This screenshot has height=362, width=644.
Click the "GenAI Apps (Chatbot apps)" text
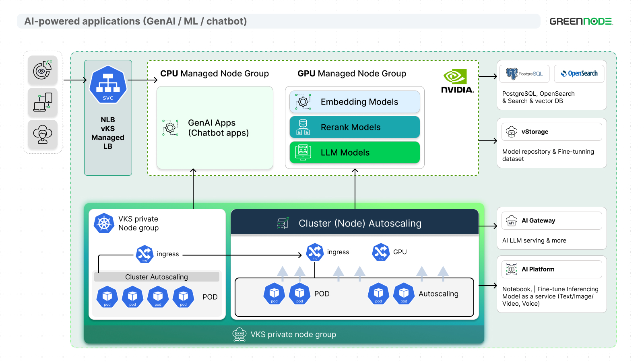[x=219, y=128]
